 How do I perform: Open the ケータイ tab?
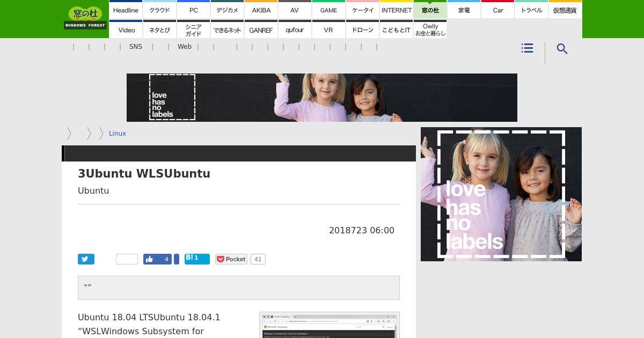(362, 9)
